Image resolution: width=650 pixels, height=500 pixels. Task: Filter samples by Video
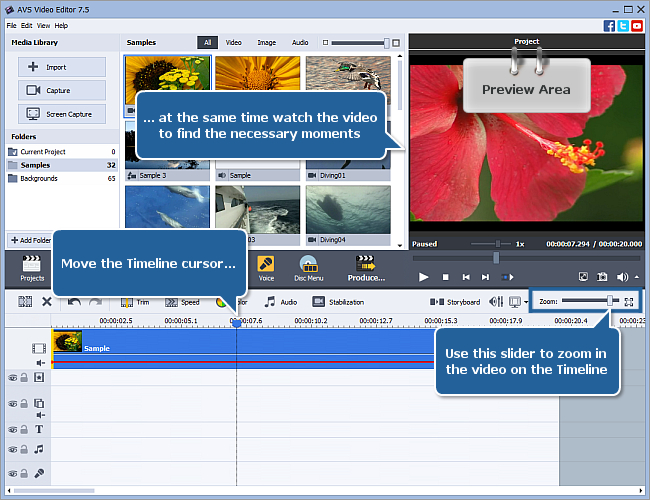[x=233, y=42]
